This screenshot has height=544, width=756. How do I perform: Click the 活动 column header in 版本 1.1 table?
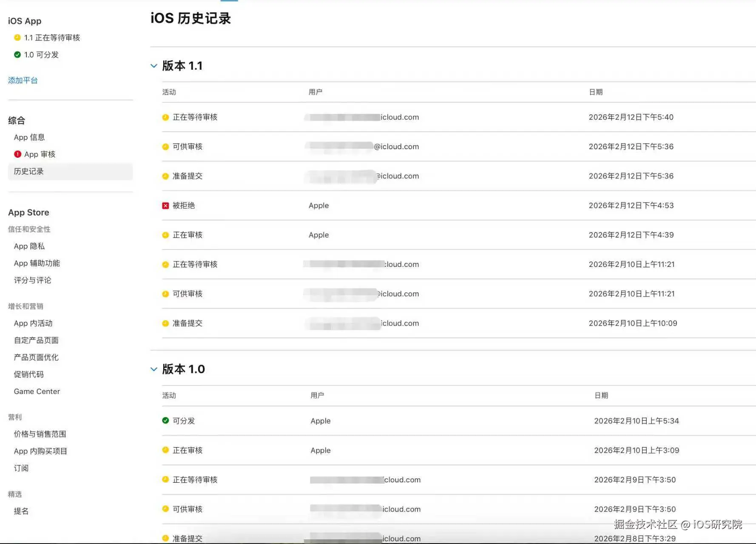click(169, 92)
